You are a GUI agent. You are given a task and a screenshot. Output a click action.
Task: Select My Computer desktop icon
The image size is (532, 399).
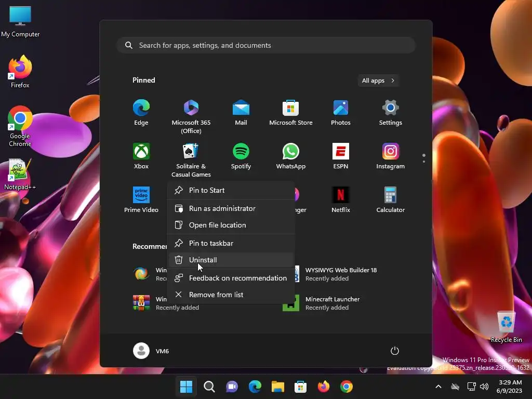click(20, 22)
